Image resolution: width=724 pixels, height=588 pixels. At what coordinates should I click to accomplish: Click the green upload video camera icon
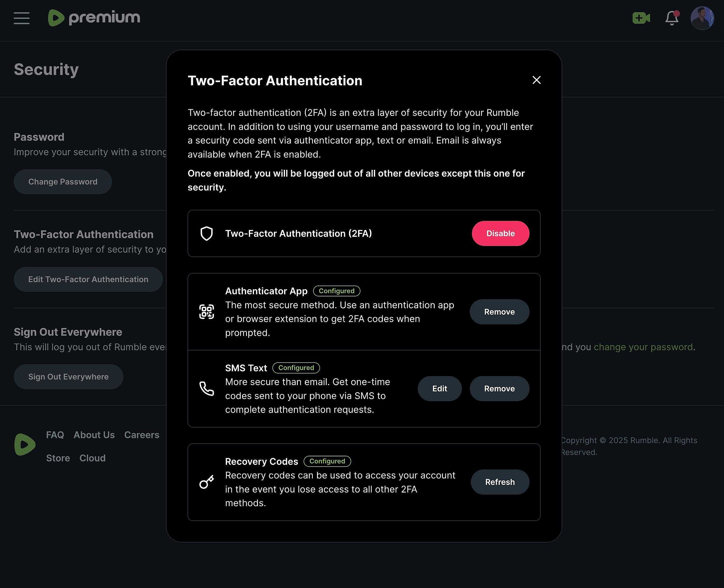(x=641, y=18)
